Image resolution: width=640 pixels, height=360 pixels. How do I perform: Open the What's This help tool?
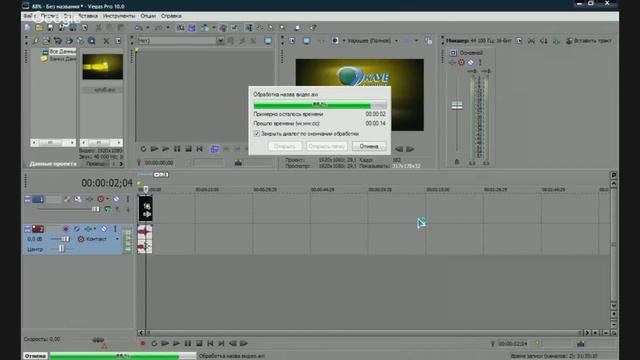click(x=313, y=28)
